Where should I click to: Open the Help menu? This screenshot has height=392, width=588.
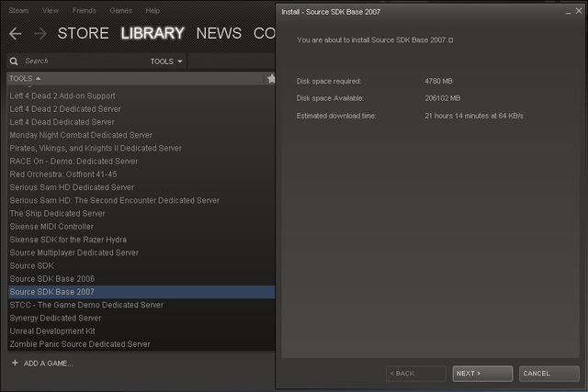tap(153, 10)
